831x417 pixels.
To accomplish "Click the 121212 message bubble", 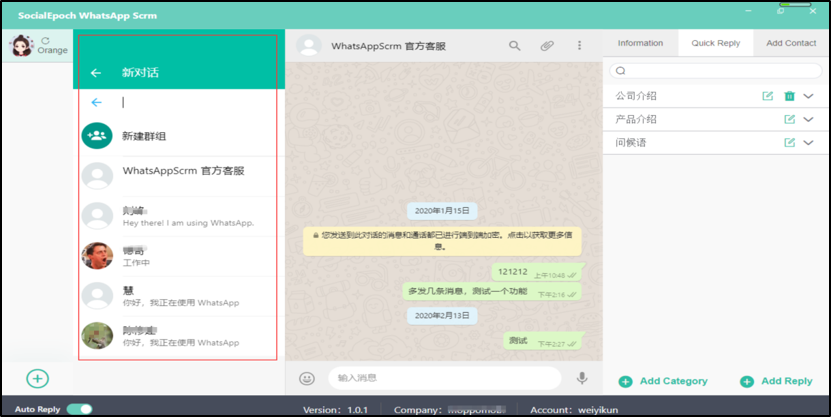I will 536,272.
